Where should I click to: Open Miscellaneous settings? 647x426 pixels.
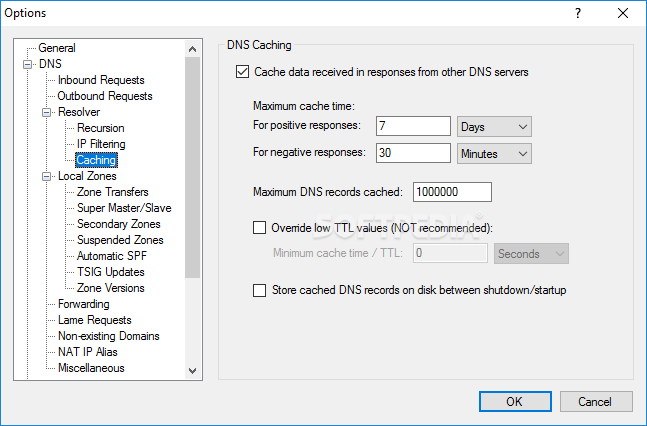click(91, 368)
